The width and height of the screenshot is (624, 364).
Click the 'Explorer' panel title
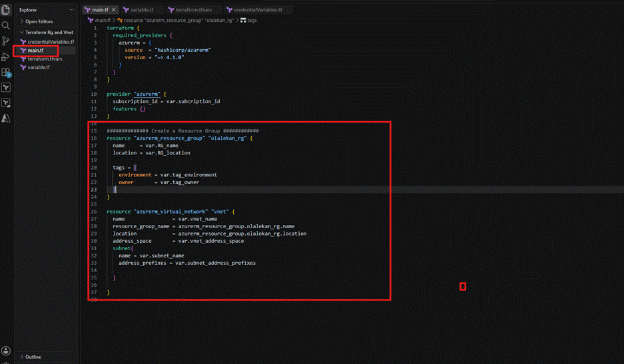click(28, 10)
